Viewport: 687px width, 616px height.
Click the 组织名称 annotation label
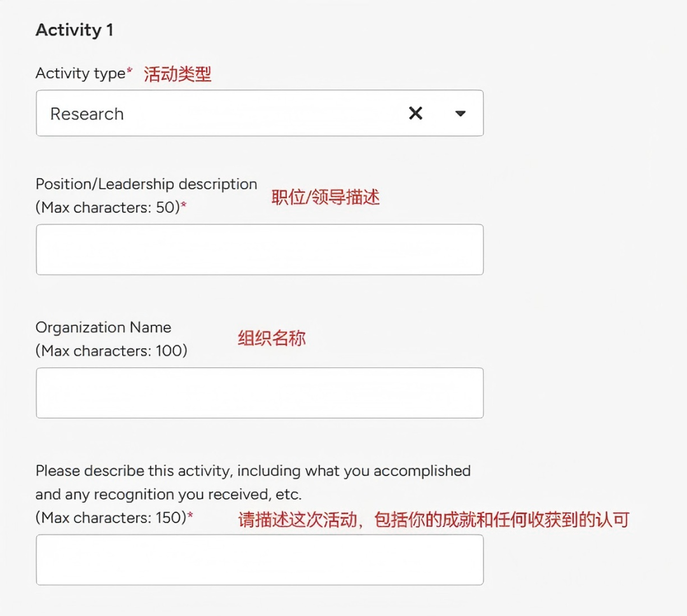(x=271, y=338)
